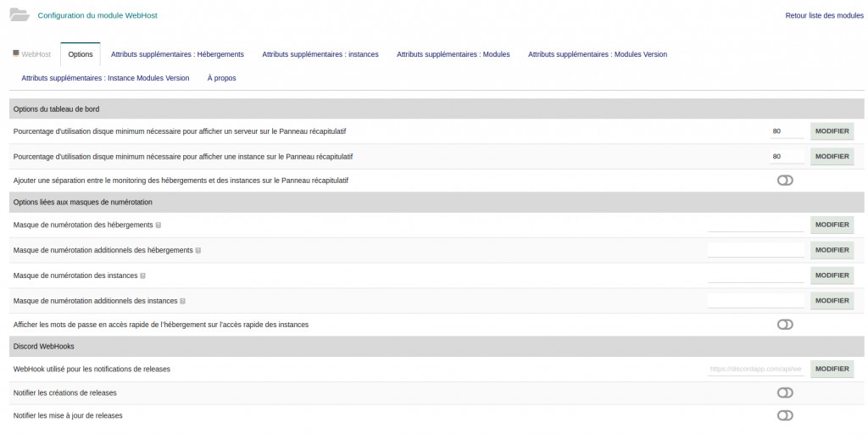Focus the additionnels des hébergements mask field

755,250
